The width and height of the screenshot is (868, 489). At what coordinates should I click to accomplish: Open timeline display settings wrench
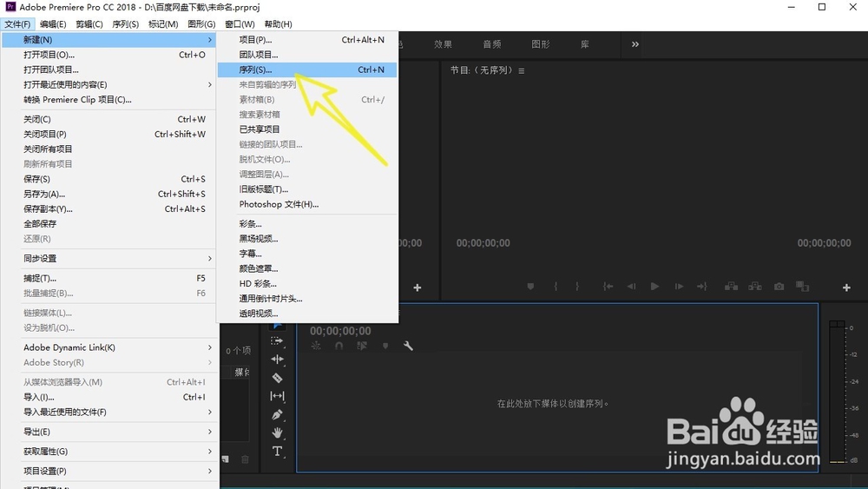tap(408, 346)
